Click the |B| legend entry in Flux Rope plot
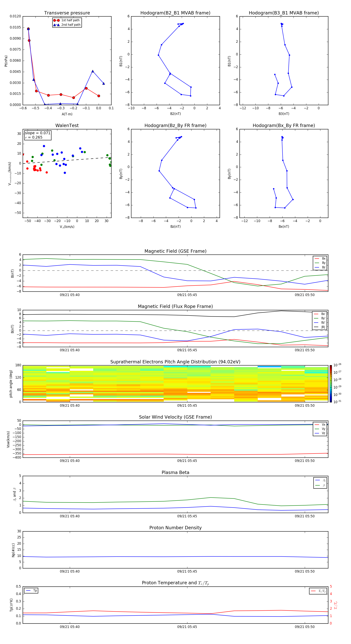 pyautogui.click(x=320, y=327)
